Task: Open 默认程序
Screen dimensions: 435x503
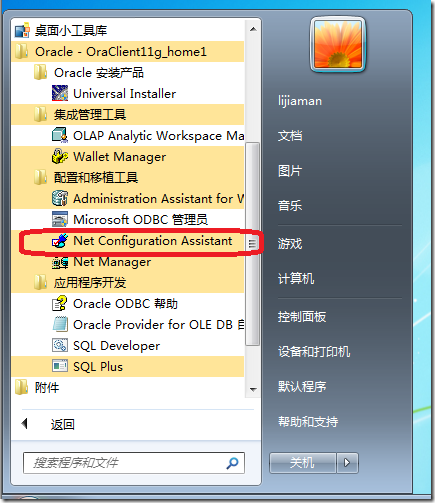Action: pos(302,387)
